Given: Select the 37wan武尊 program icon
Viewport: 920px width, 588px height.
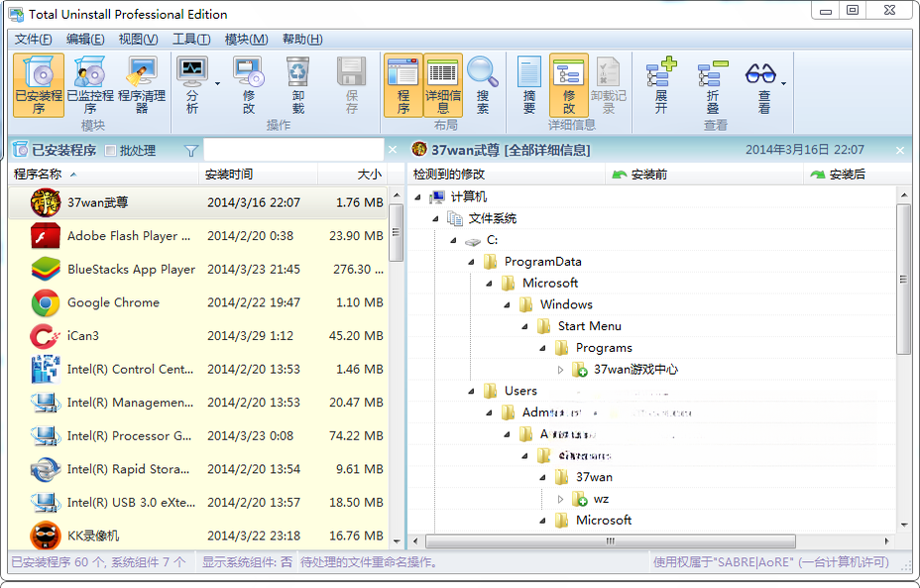Looking at the screenshot, I should 46,203.
